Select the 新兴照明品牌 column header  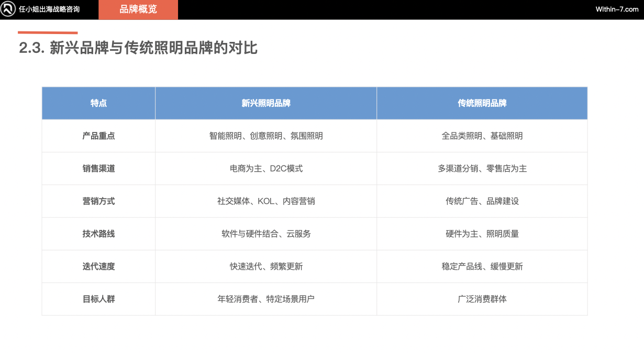point(265,103)
